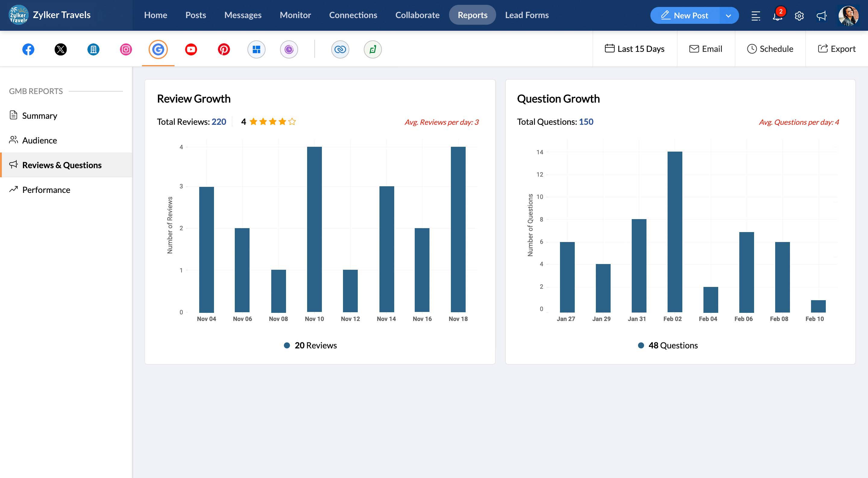Click the Total Reviews count 220 link
Image resolution: width=868 pixels, height=478 pixels.
point(218,122)
